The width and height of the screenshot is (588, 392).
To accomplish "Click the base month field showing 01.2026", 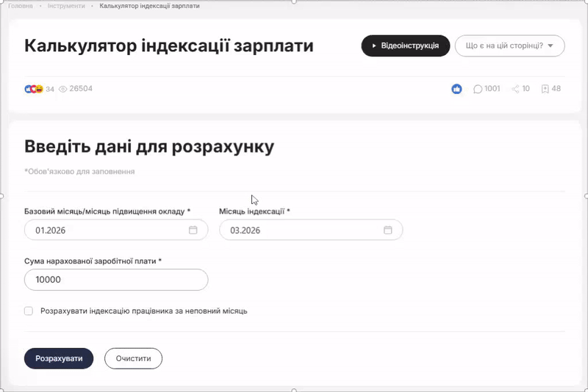I will (x=107, y=230).
